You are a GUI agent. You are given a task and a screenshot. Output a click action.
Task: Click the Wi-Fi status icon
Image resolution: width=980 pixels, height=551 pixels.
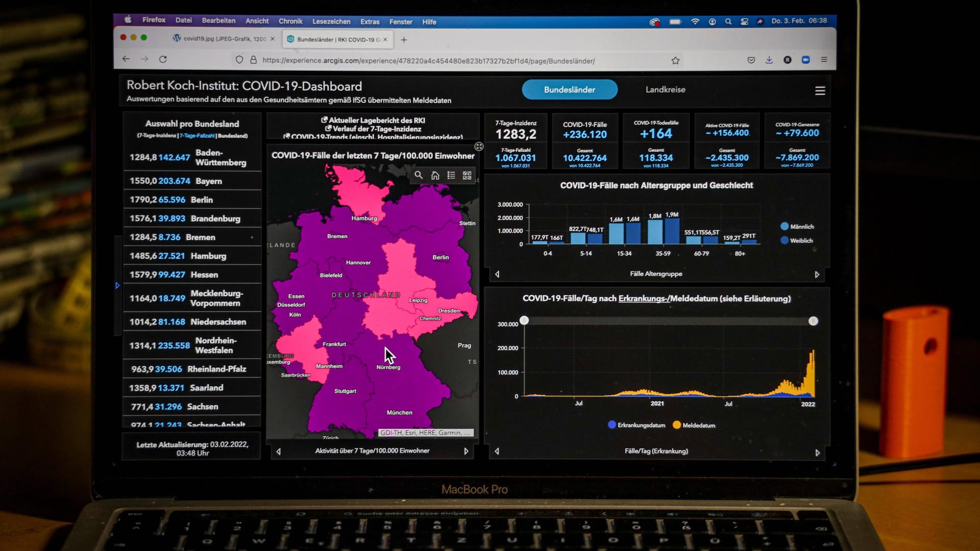695,21
